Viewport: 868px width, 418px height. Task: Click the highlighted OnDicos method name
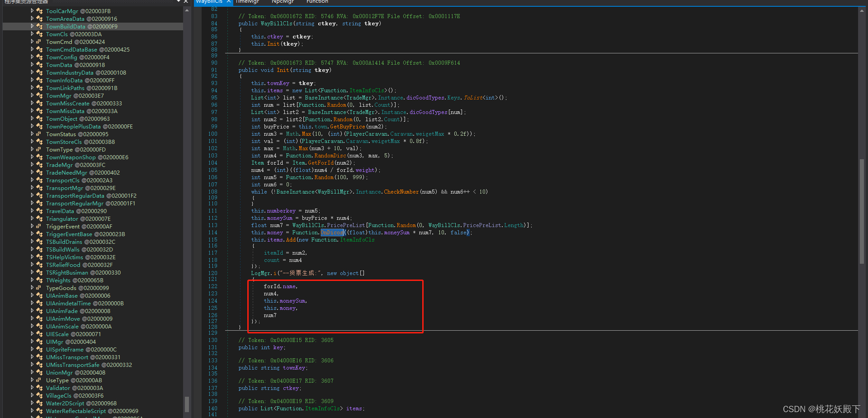click(332, 233)
